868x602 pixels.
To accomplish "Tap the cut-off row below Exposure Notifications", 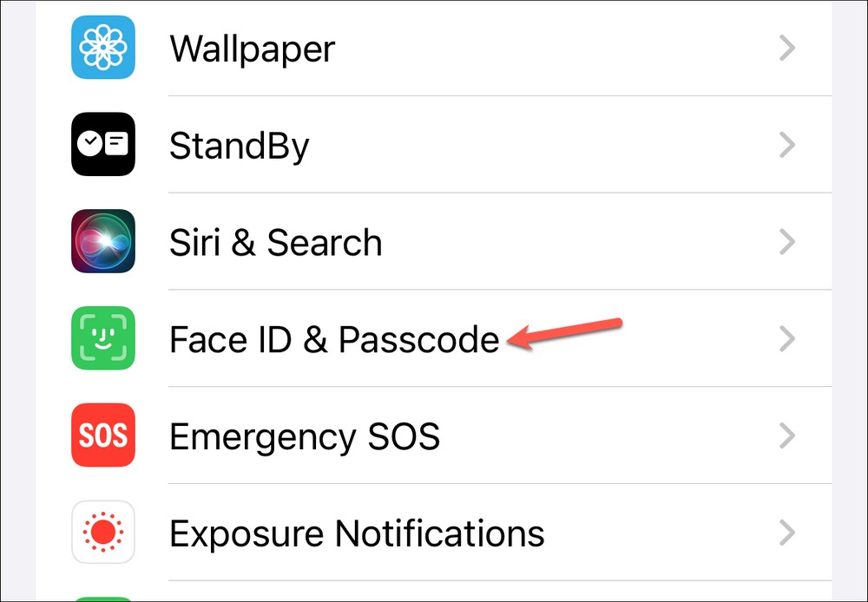I will coord(434,592).
